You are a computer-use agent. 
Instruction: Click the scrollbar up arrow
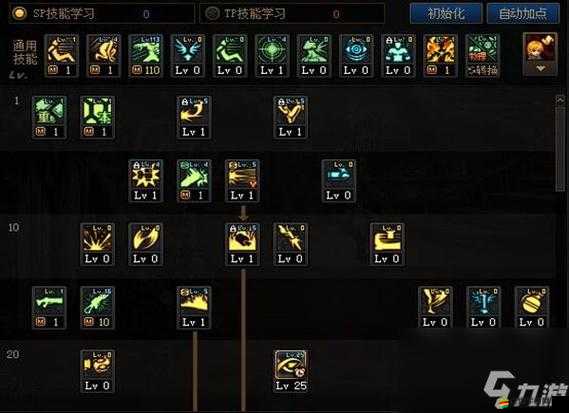coord(560,100)
